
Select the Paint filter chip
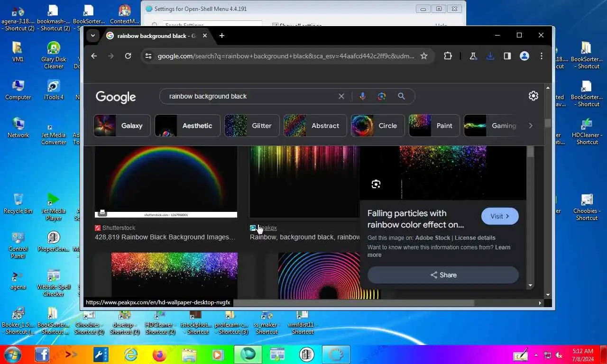(434, 126)
